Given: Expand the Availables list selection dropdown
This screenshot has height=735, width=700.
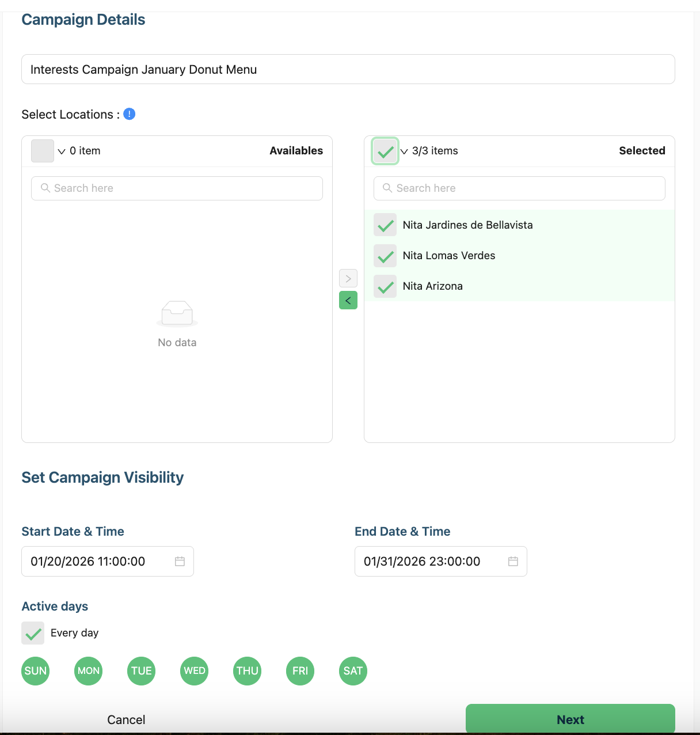Looking at the screenshot, I should coord(62,151).
